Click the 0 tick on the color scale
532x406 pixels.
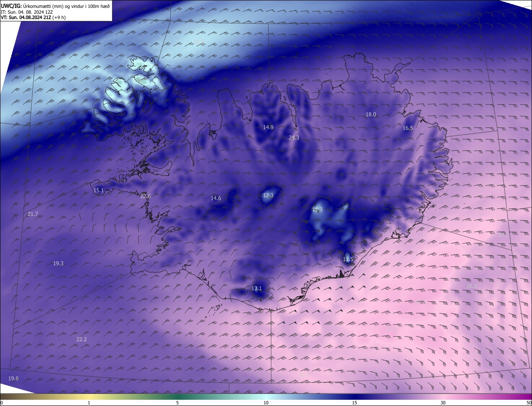coord(2,403)
